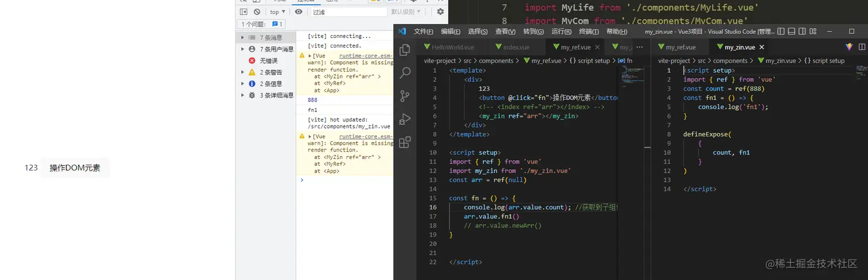
Task: Click the warning triangle icon beside 2 条警告
Action: pyautogui.click(x=251, y=72)
